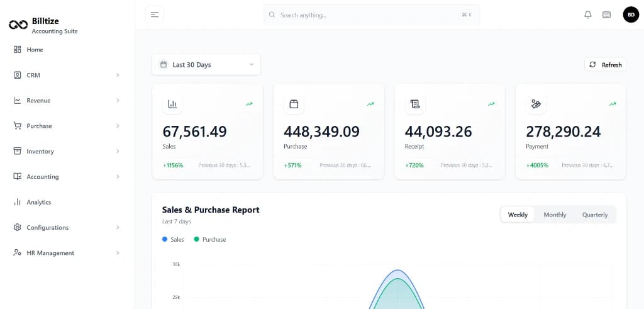Click the trending-up arrow on Receipt card
The height and width of the screenshot is (309, 644).
491,104
